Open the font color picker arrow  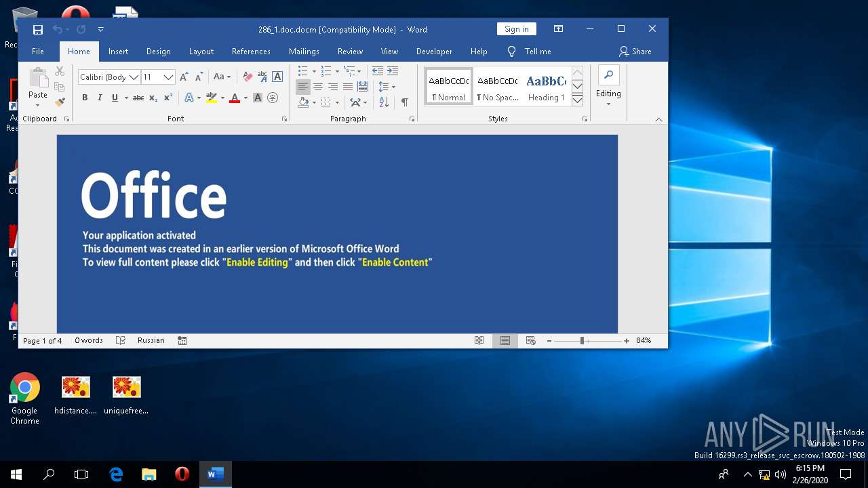(x=244, y=98)
